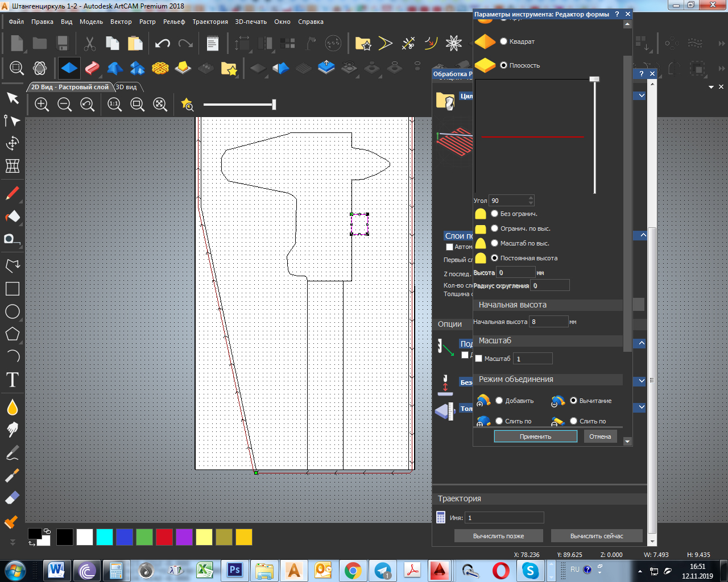
Task: Click the Cut scissors icon
Action: [x=90, y=44]
